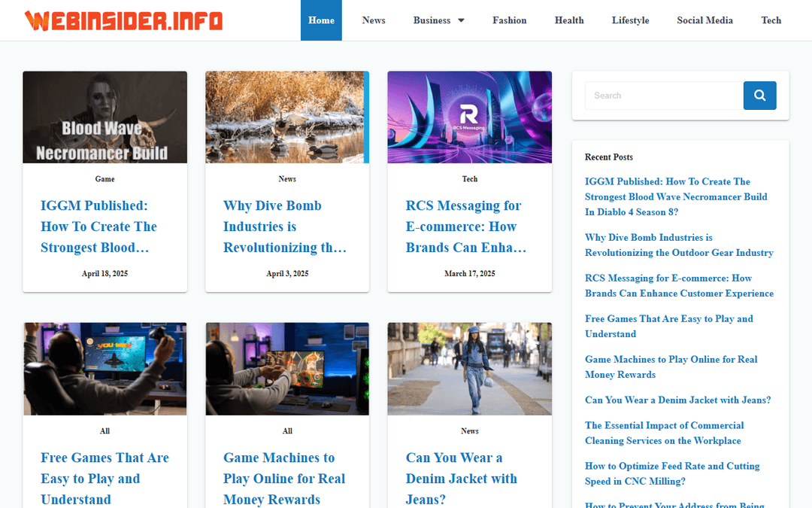This screenshot has width=812, height=508.
Task: Open recent post 'Game Machines to Play Online' in sidebar
Action: tap(671, 367)
